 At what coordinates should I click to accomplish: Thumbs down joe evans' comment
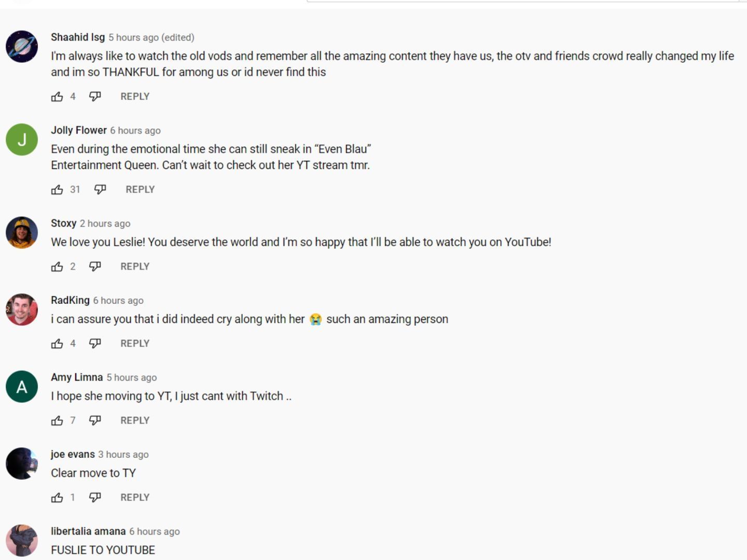click(95, 497)
